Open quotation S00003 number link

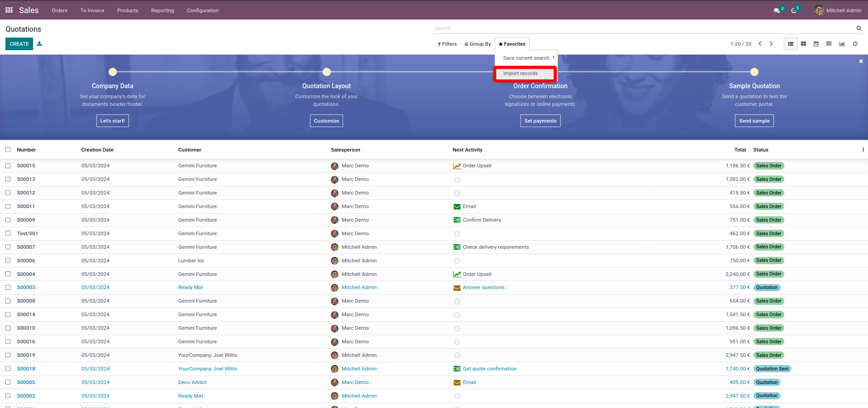coord(26,288)
